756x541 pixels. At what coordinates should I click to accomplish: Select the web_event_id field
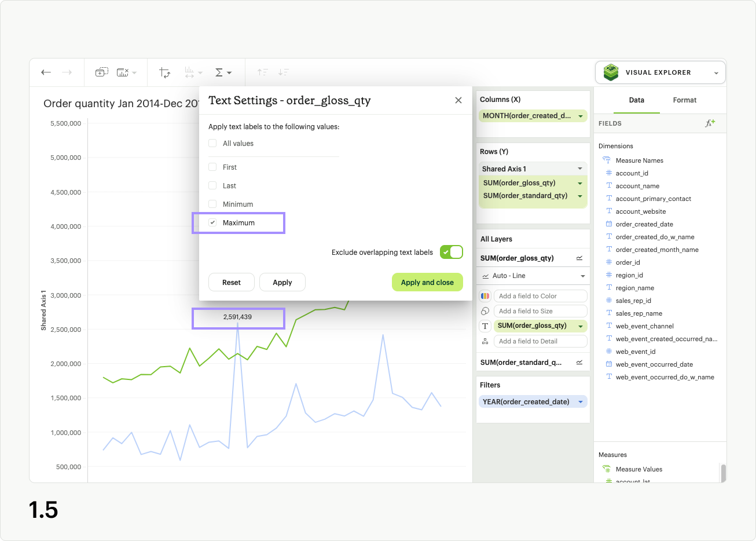point(636,352)
